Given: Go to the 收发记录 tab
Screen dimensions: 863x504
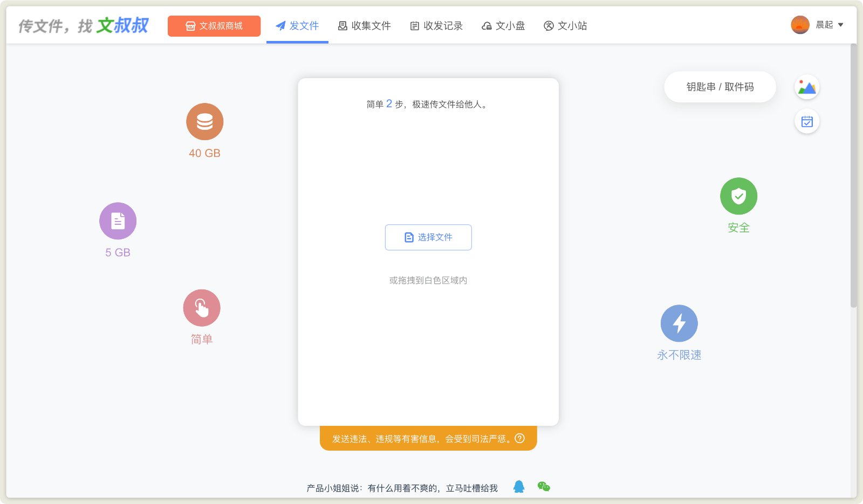Looking at the screenshot, I should click(436, 26).
